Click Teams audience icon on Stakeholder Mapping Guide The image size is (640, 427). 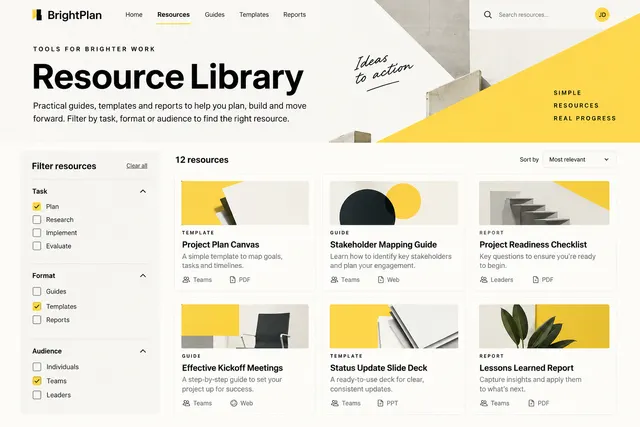pos(334,280)
